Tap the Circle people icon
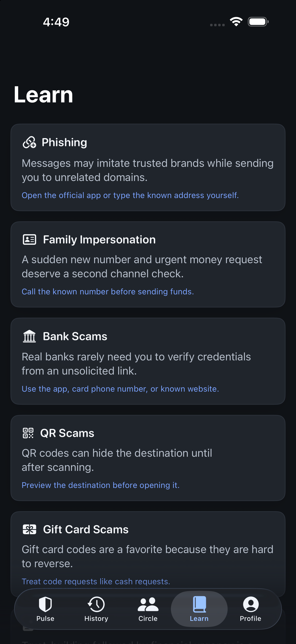 pos(148,604)
